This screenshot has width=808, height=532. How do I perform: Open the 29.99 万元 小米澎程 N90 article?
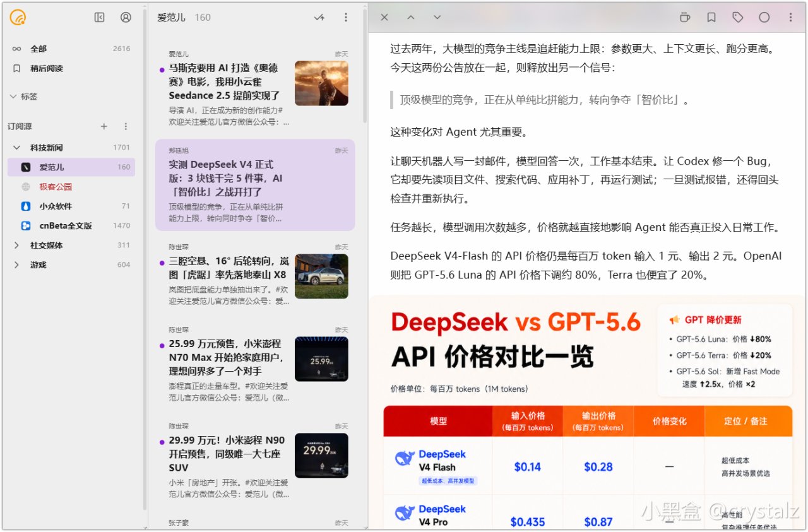pos(255,461)
